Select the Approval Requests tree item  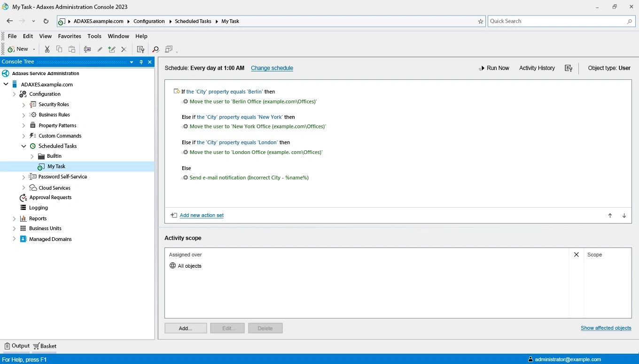[50, 198]
